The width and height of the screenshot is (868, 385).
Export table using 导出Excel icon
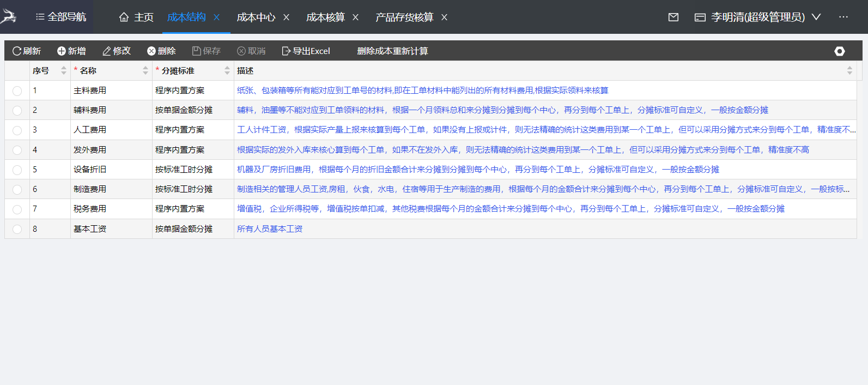coord(286,51)
